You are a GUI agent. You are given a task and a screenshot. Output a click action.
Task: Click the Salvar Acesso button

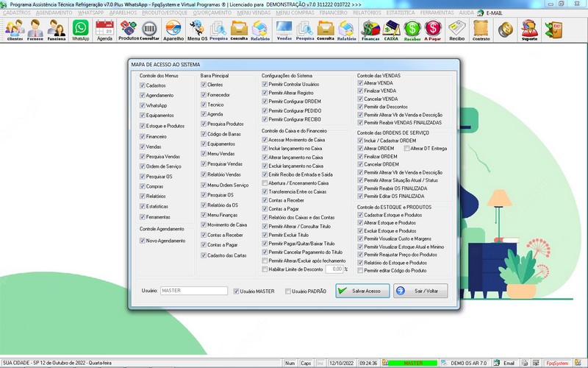click(x=362, y=291)
